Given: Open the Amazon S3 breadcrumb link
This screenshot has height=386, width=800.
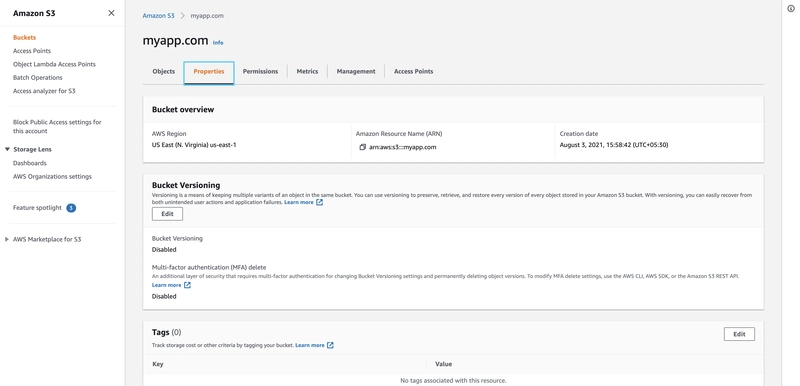Looking at the screenshot, I should point(158,16).
